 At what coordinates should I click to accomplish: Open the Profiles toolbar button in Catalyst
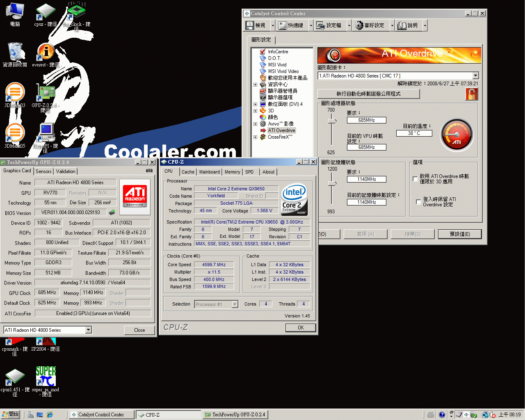click(x=329, y=25)
